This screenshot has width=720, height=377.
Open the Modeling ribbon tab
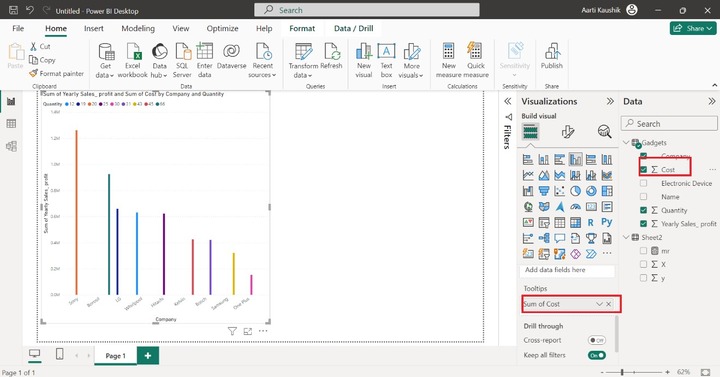[138, 28]
